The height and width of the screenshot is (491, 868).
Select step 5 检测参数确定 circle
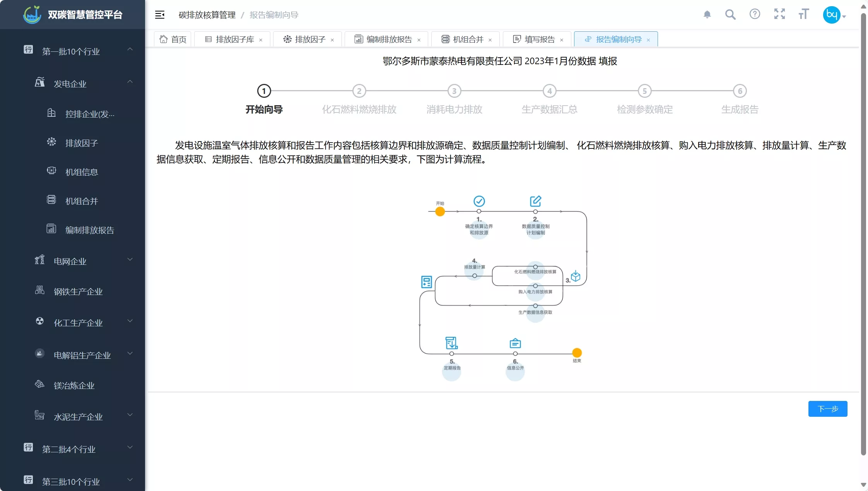click(645, 91)
